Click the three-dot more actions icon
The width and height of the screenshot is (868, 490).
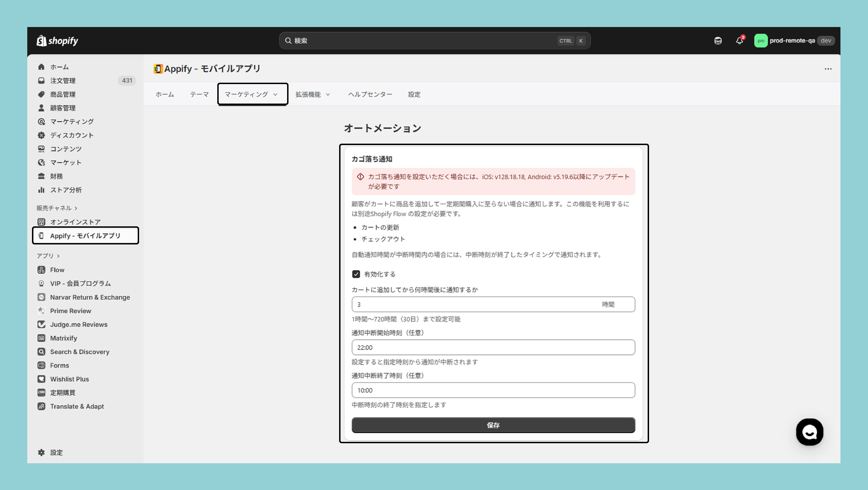[828, 69]
